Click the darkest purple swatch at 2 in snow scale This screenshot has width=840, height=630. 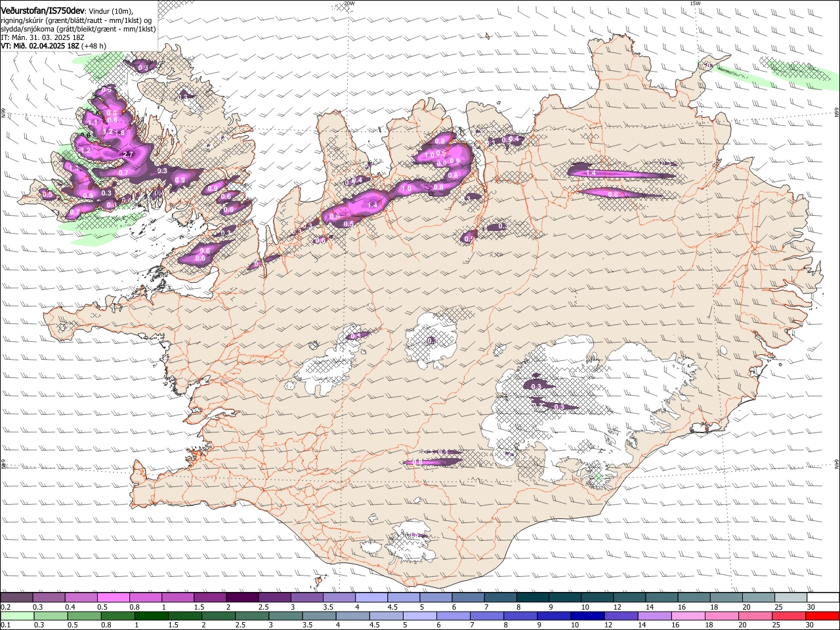click(x=242, y=597)
